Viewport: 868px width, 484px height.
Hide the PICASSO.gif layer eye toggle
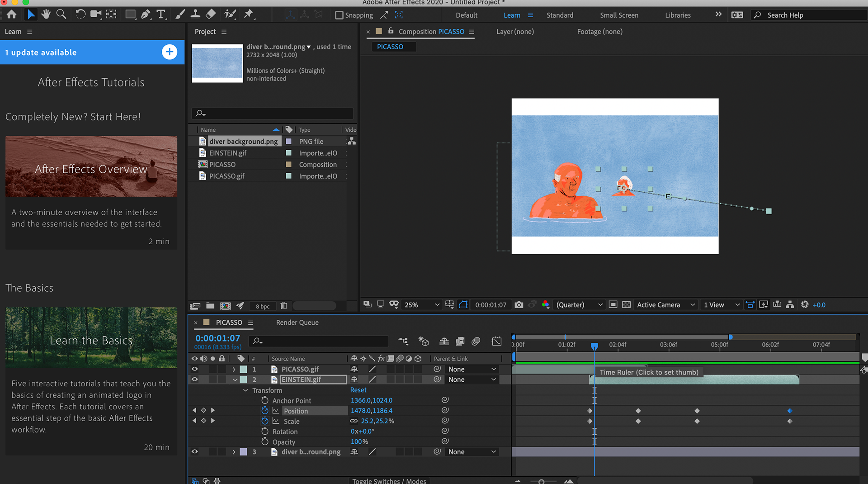point(195,369)
